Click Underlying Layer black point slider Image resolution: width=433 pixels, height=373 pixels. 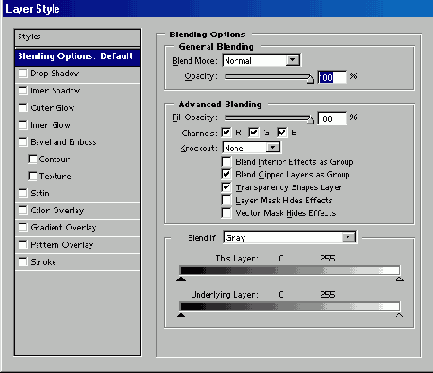[181, 315]
